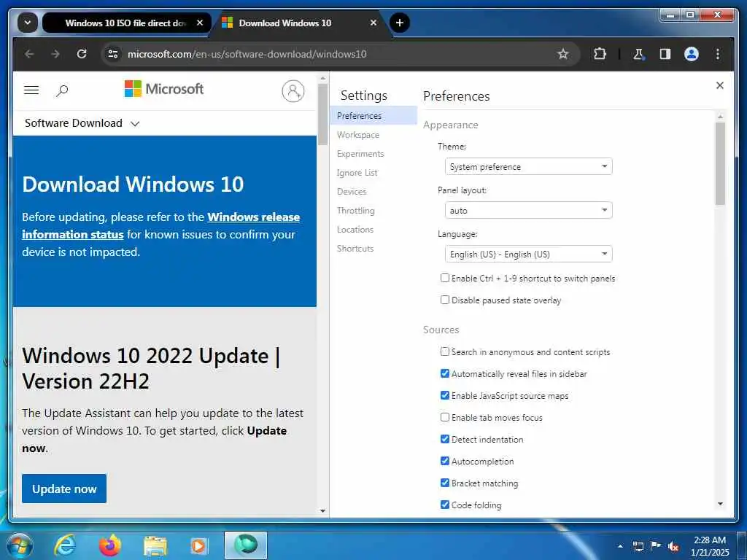
Task: Click the active browser taskbar button
Action: pyautogui.click(x=246, y=545)
